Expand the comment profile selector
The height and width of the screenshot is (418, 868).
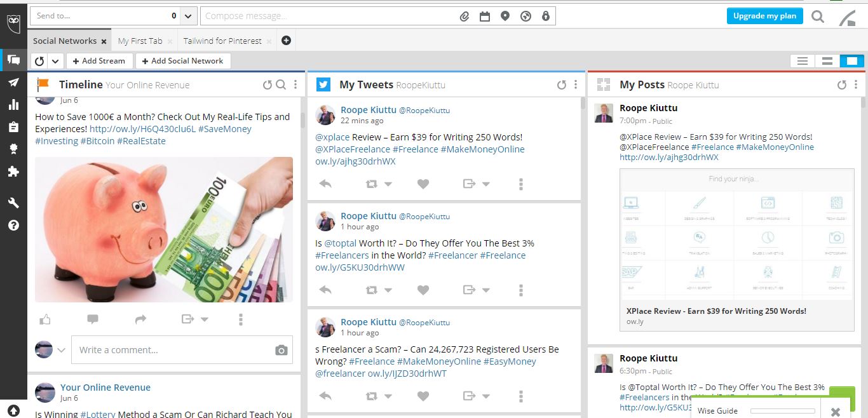pyautogui.click(x=62, y=350)
